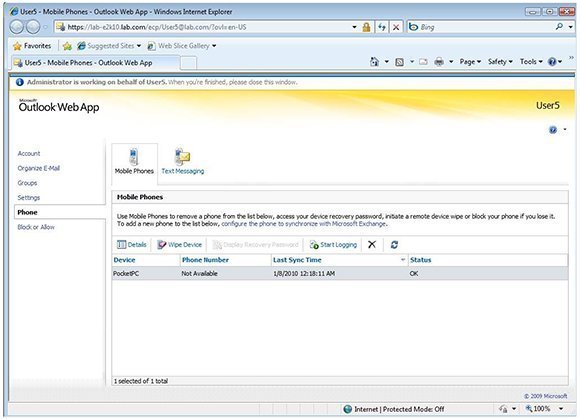
Task: Select the User5 - Mobile Phones browser tab
Action: [x=95, y=63]
